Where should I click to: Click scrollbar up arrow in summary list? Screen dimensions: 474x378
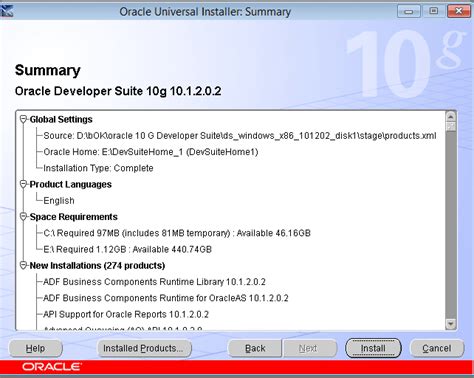pyautogui.click(x=451, y=117)
